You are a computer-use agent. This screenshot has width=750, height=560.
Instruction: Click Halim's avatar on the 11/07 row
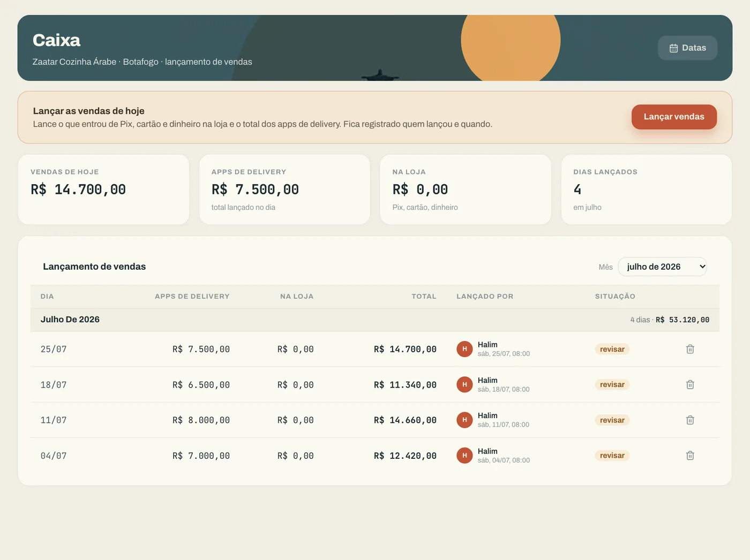[x=464, y=420]
